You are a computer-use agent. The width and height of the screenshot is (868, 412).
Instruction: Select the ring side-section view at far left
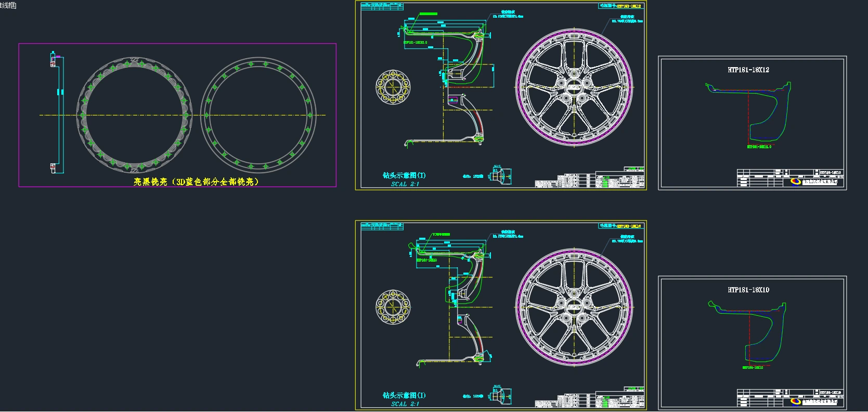56,113
